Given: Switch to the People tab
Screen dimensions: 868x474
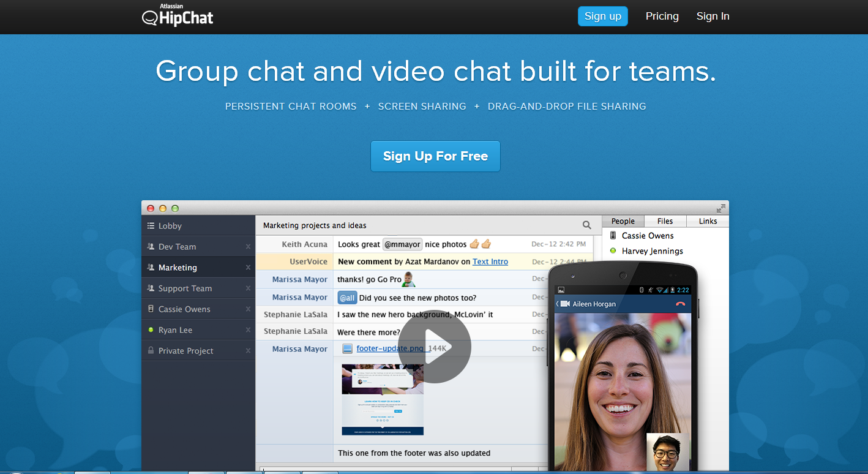Looking at the screenshot, I should point(623,221).
